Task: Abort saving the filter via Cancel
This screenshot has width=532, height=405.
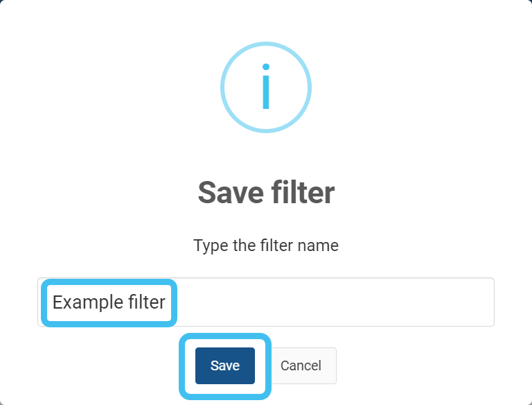Action: [x=301, y=365]
